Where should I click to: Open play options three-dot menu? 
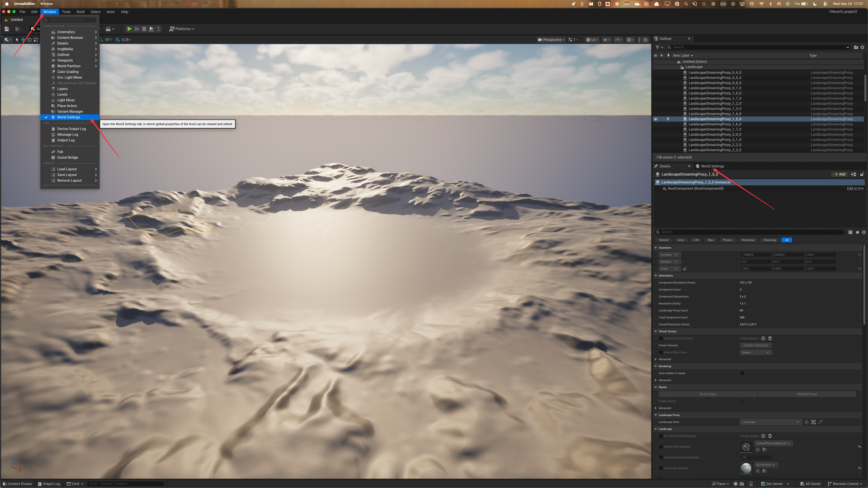(x=159, y=29)
